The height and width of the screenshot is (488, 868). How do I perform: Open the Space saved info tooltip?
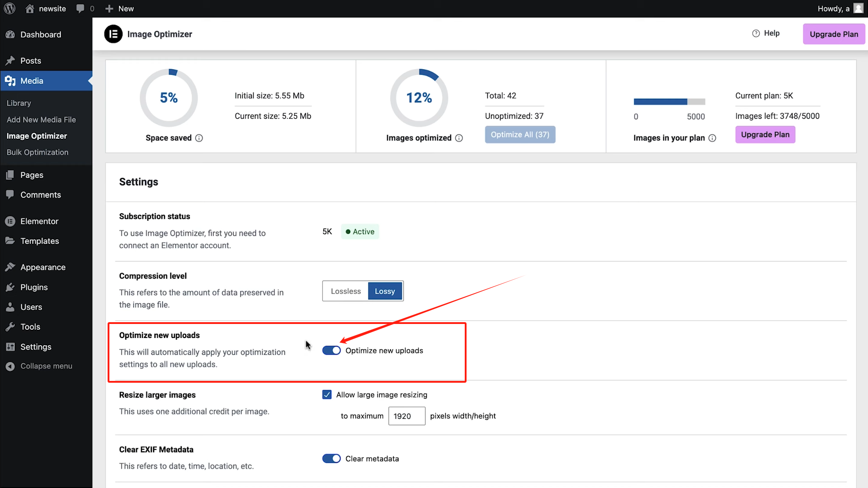point(199,138)
